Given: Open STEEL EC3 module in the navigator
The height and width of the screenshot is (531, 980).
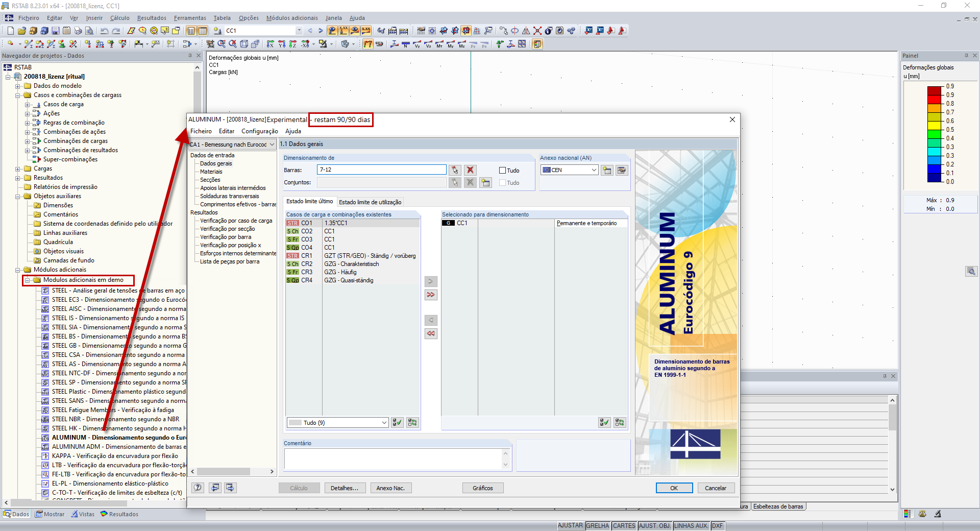Looking at the screenshot, I should pos(118,300).
